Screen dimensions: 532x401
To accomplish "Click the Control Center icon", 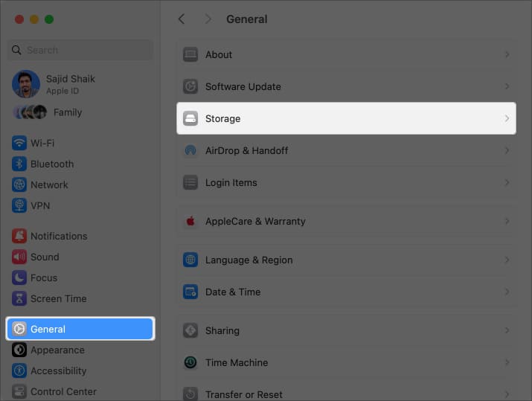I will tap(19, 391).
